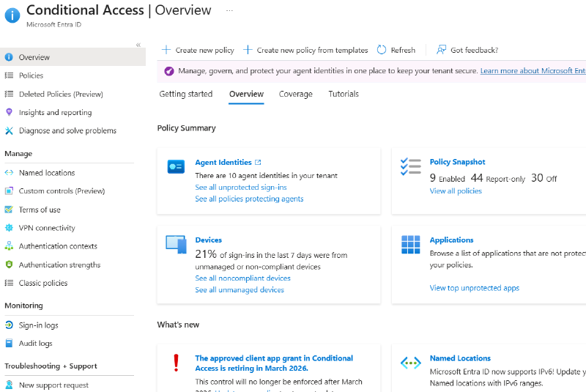This screenshot has height=392, width=586.
Task: Click Got feedback?
Action: click(x=474, y=50)
